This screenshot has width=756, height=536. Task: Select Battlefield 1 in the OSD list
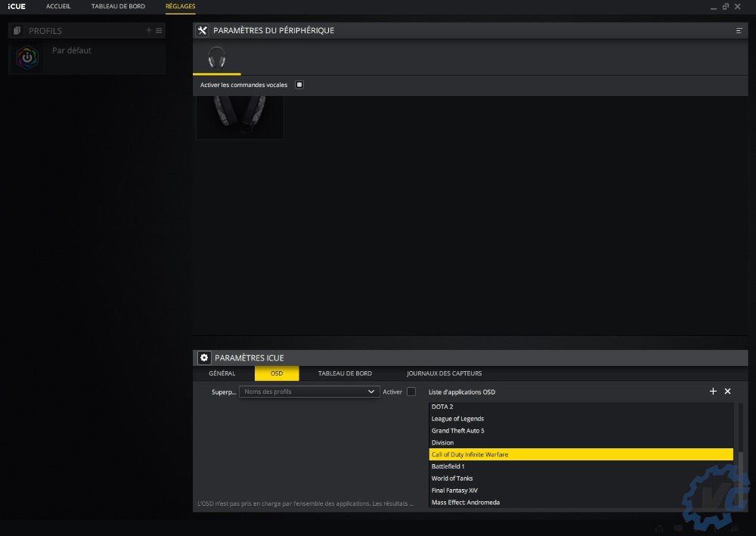click(448, 466)
